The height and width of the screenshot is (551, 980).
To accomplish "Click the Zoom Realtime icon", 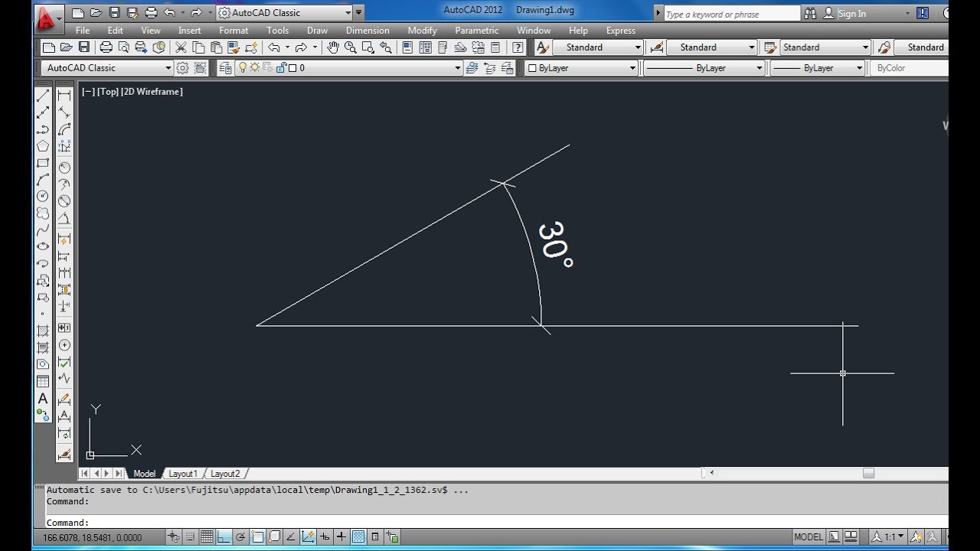I will coord(351,47).
